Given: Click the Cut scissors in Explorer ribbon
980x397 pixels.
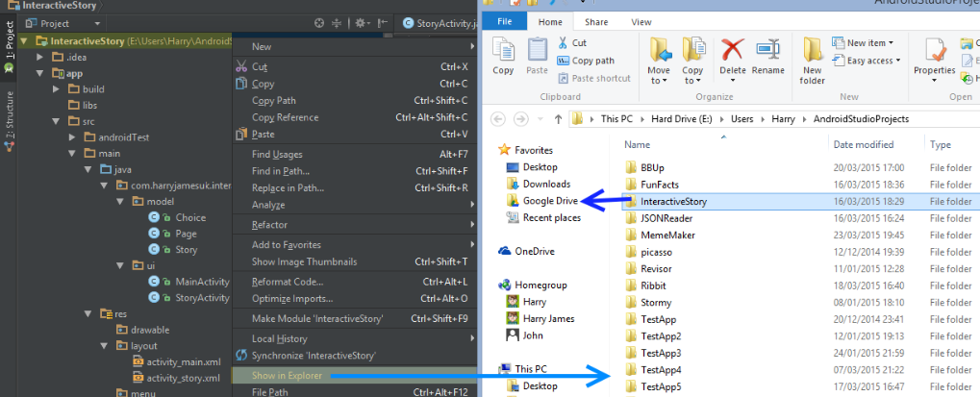Looking at the screenshot, I should (x=563, y=43).
